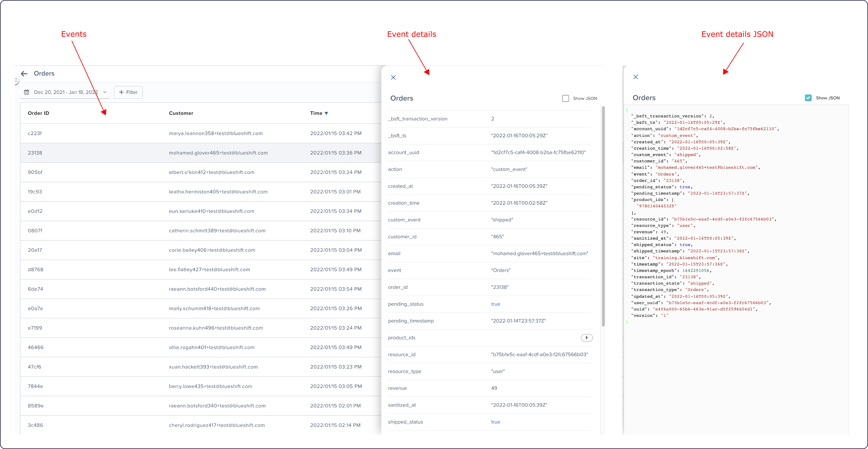The image size is (868, 449).
Task: Click the calendar icon in date range
Action: tap(27, 92)
